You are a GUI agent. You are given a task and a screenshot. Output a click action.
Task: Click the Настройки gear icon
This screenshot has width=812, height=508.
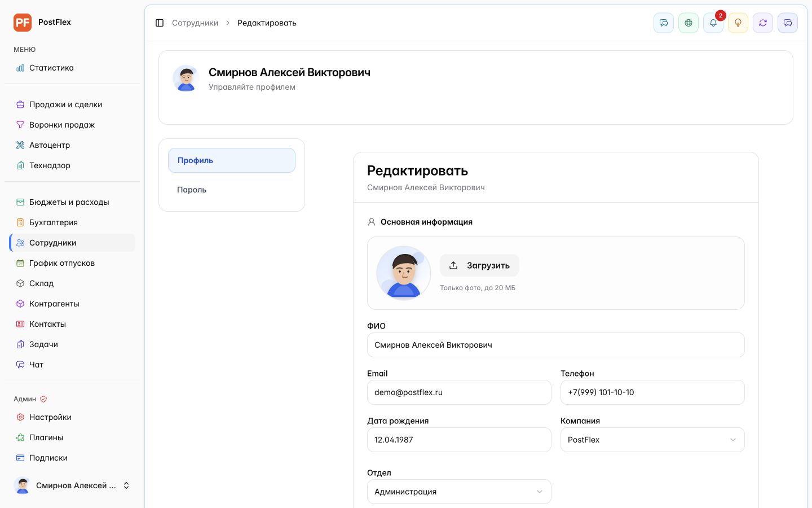[x=20, y=417]
